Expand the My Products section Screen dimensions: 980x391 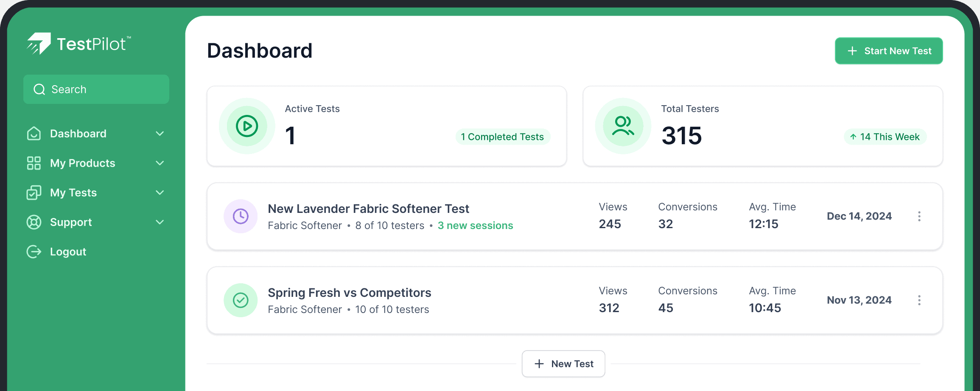(x=160, y=163)
